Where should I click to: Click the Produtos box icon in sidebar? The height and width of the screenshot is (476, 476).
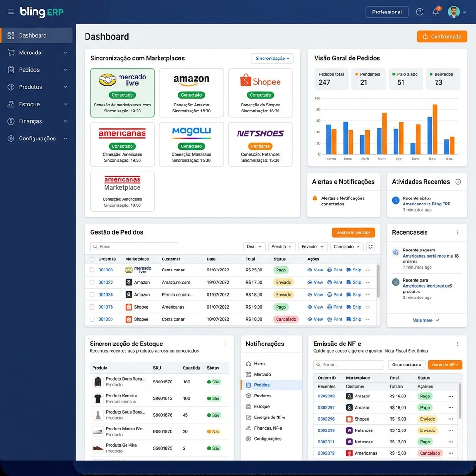(11, 87)
